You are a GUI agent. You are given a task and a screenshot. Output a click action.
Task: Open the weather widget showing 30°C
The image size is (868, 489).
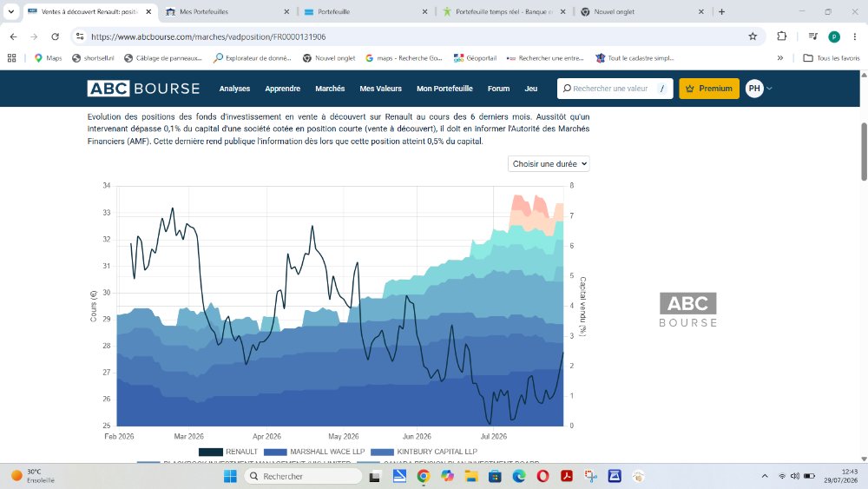(x=32, y=476)
